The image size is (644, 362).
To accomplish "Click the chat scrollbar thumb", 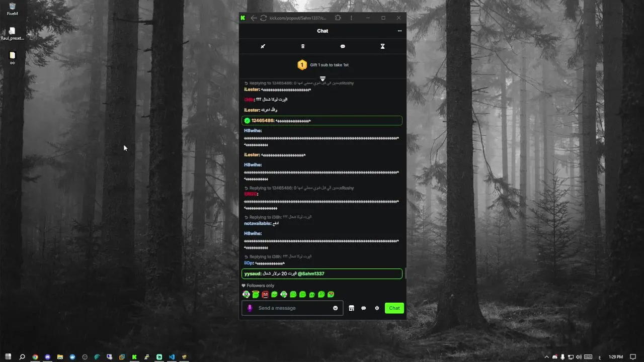I will 405,273.
